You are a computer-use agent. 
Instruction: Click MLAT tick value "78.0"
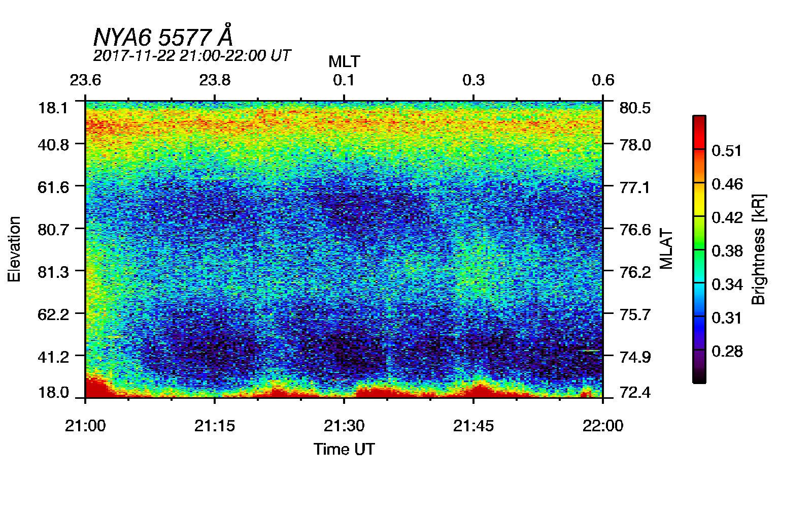(635, 145)
